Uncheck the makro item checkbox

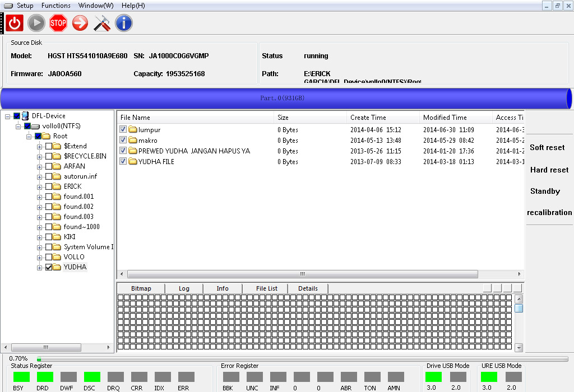coord(123,140)
